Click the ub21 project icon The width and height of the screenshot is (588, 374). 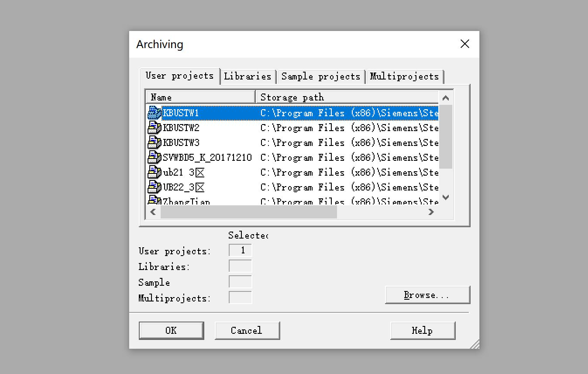tap(155, 173)
